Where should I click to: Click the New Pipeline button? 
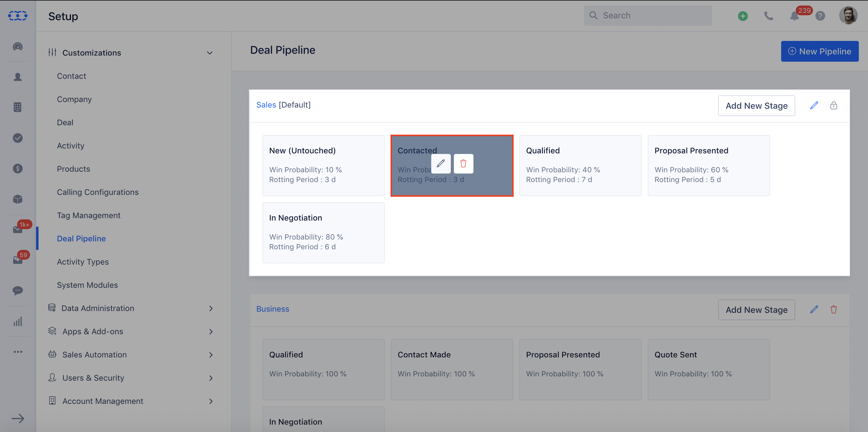click(819, 51)
